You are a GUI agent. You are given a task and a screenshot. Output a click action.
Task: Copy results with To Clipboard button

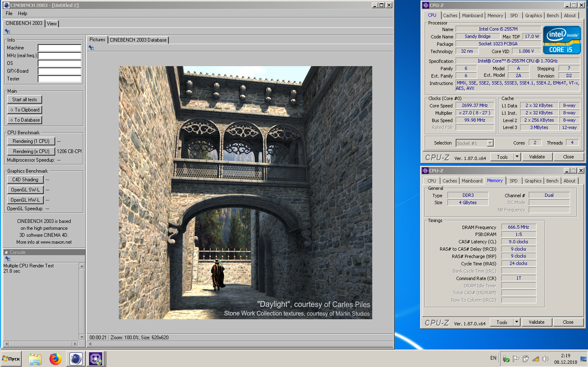pos(25,110)
